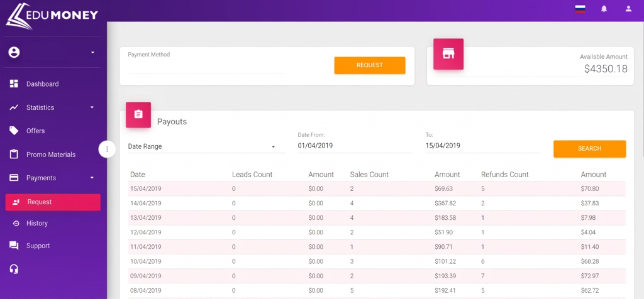The image size is (644, 299).
Task: Open the Support page
Action: tap(38, 246)
